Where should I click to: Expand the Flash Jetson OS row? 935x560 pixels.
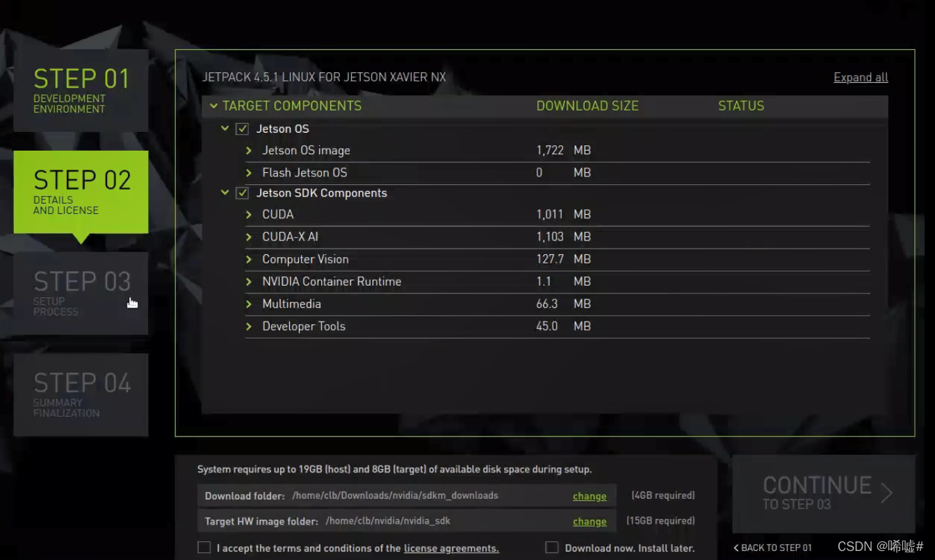249,172
